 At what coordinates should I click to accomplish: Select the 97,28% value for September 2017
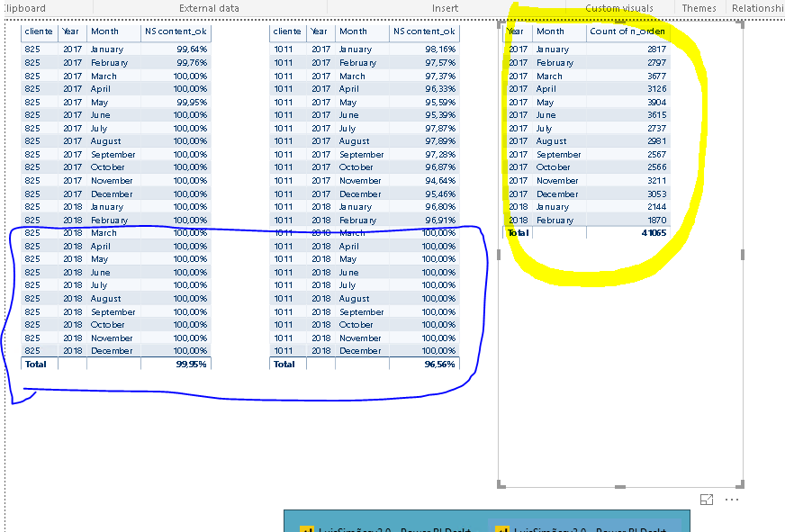click(440, 154)
